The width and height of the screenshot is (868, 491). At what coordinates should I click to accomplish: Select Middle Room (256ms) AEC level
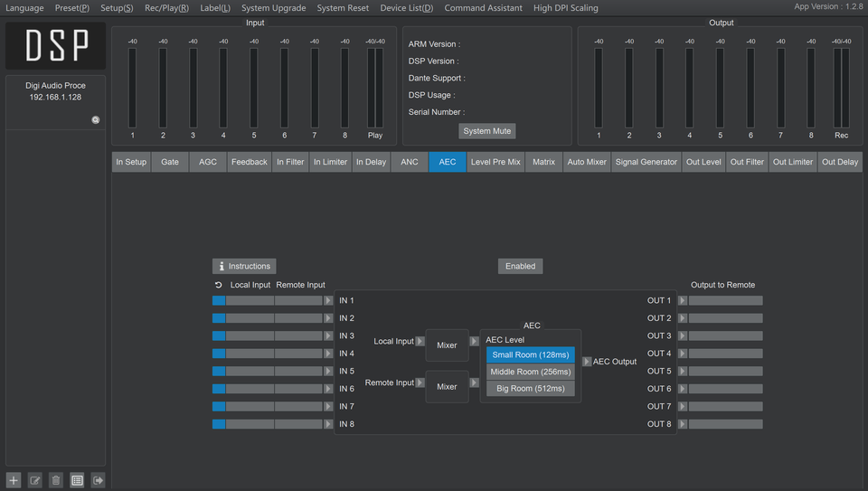530,372
